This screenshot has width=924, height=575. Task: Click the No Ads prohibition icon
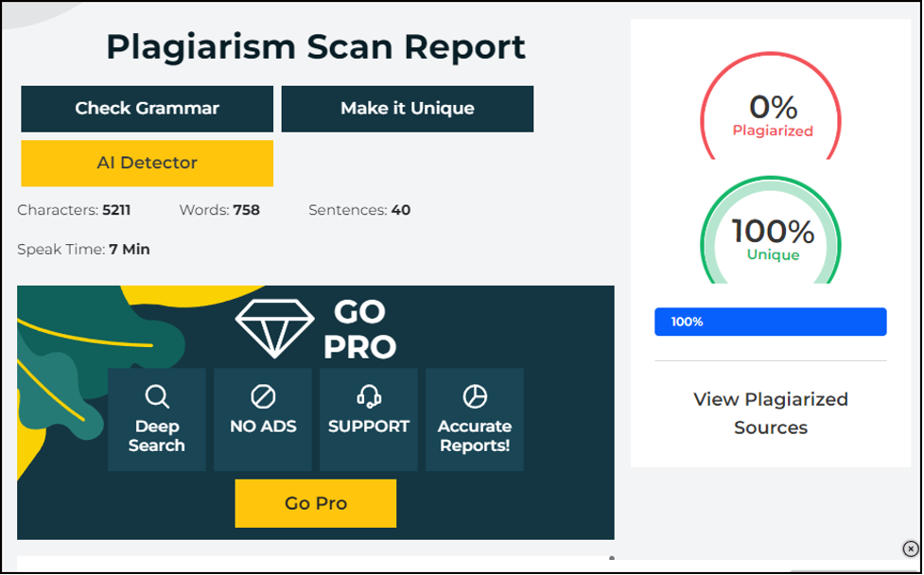(263, 395)
